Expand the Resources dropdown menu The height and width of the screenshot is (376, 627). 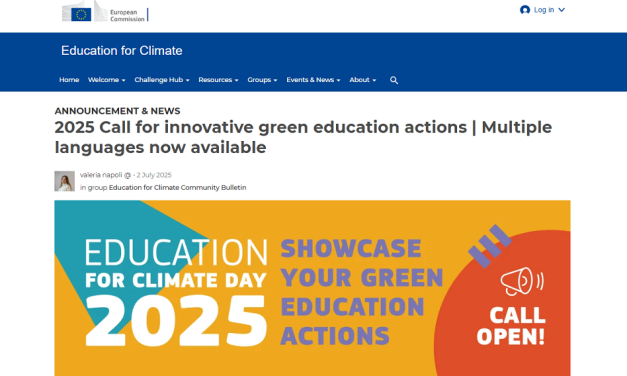[218, 80]
